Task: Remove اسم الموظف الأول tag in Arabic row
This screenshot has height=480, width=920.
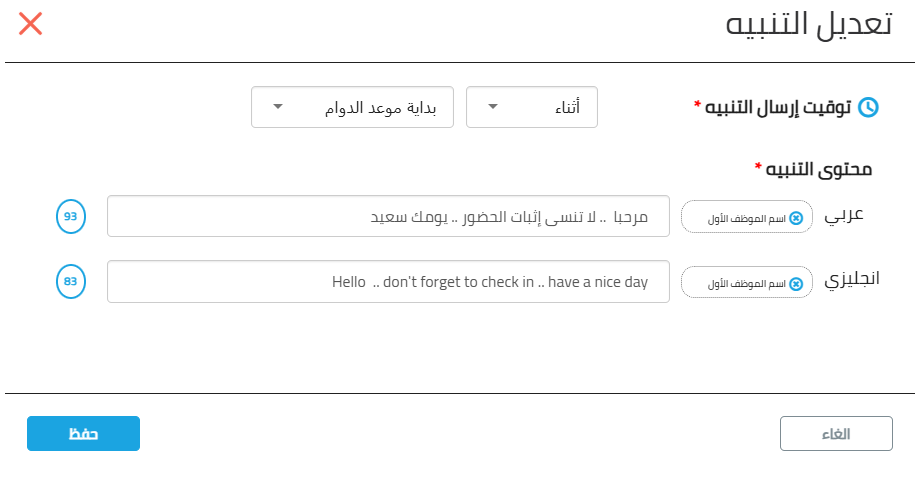Action: (796, 218)
